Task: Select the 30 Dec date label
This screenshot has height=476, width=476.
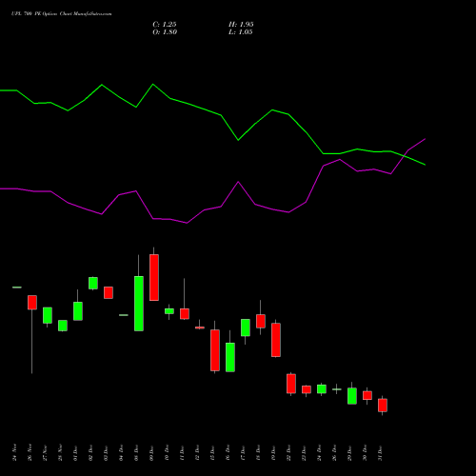Action: [x=365, y=453]
